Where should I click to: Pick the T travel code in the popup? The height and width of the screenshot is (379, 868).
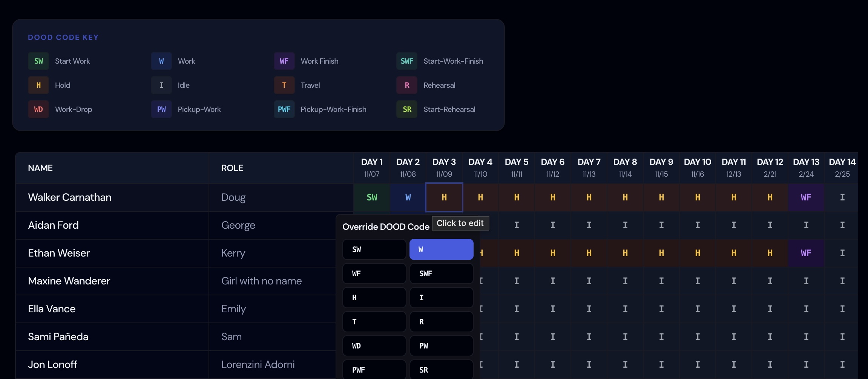374,321
